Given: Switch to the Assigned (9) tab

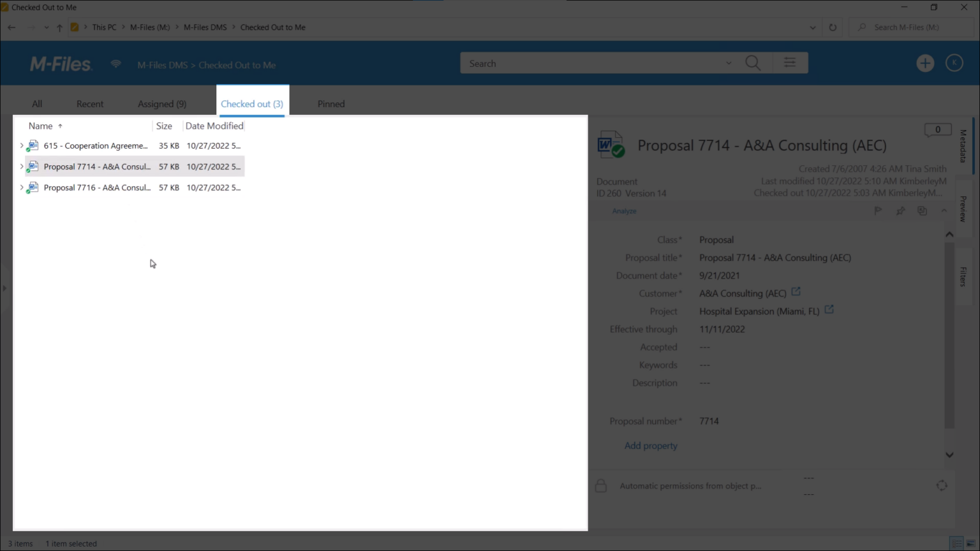Looking at the screenshot, I should pos(162,103).
